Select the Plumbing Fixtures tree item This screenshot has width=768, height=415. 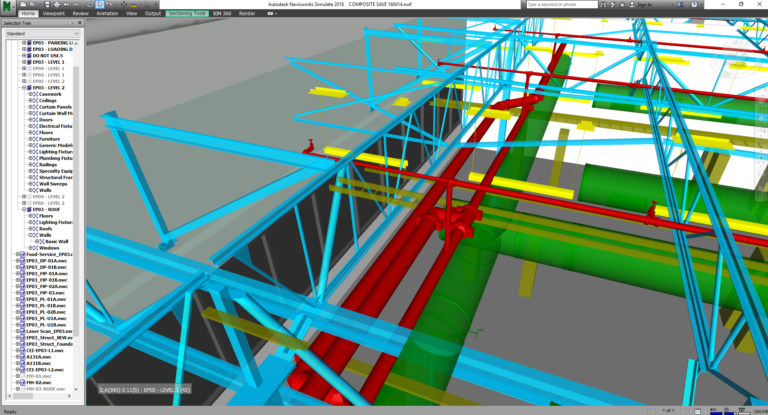56,158
